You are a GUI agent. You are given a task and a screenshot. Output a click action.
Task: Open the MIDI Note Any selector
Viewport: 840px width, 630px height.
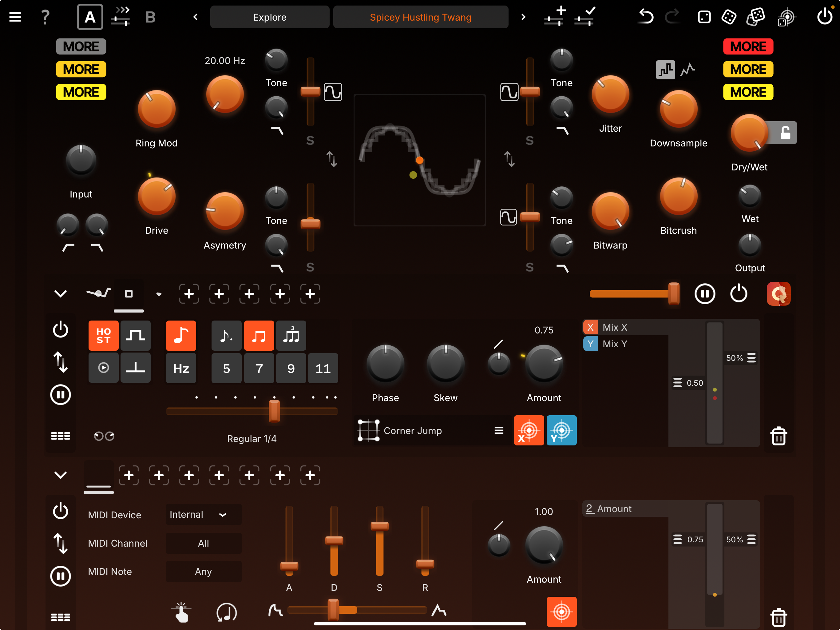204,572
